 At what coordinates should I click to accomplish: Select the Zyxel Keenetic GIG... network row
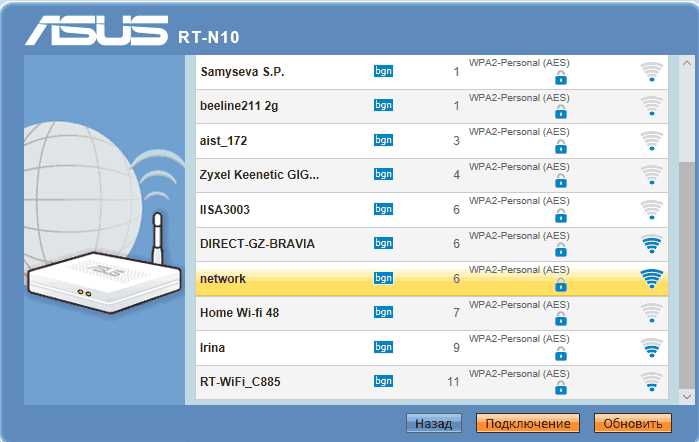(432, 175)
